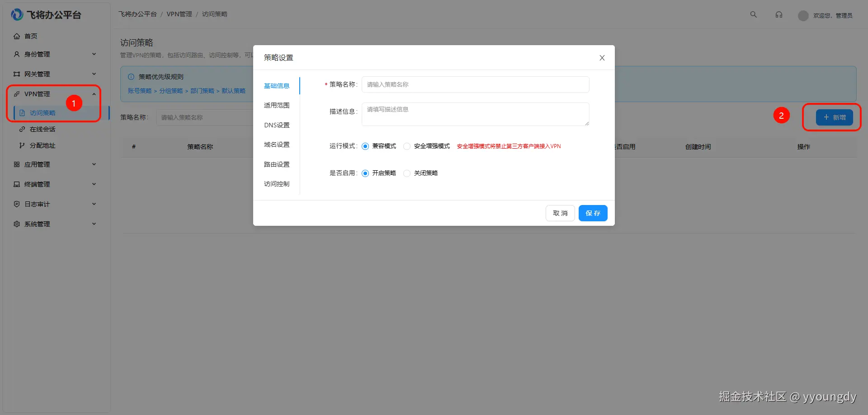Screen dimensions: 868x415
Task: Click the headset support icon
Action: 779,14
